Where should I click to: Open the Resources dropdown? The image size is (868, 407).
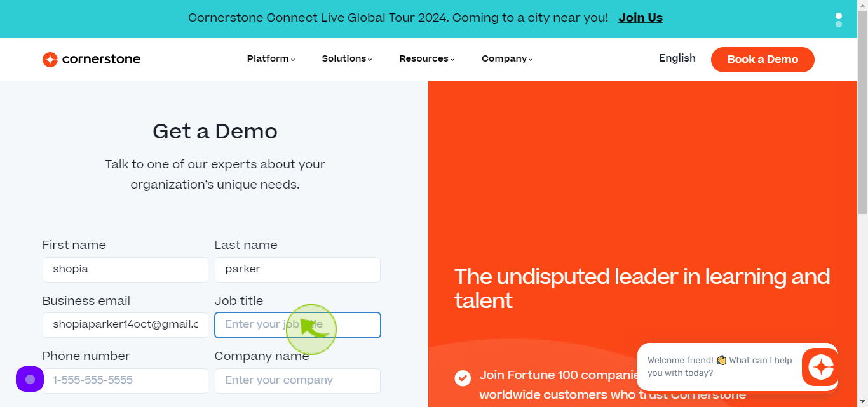click(427, 58)
